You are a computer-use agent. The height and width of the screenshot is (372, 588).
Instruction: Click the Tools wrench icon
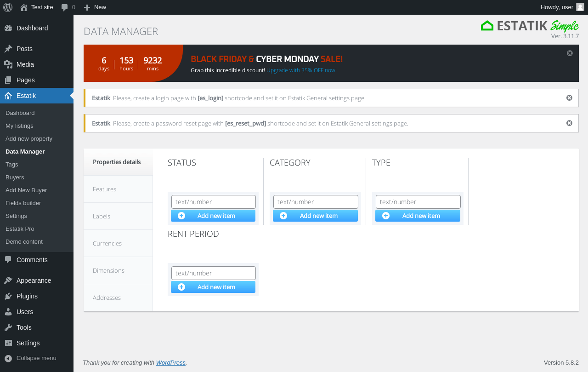[8, 327]
